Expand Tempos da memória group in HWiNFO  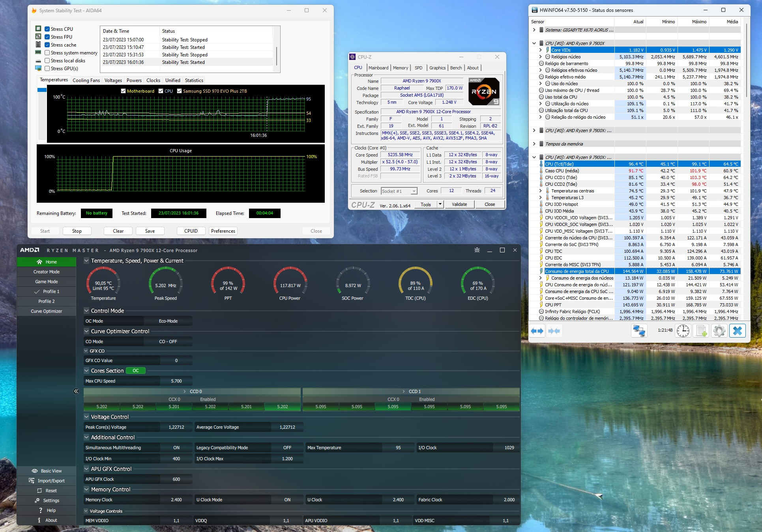pos(534,144)
